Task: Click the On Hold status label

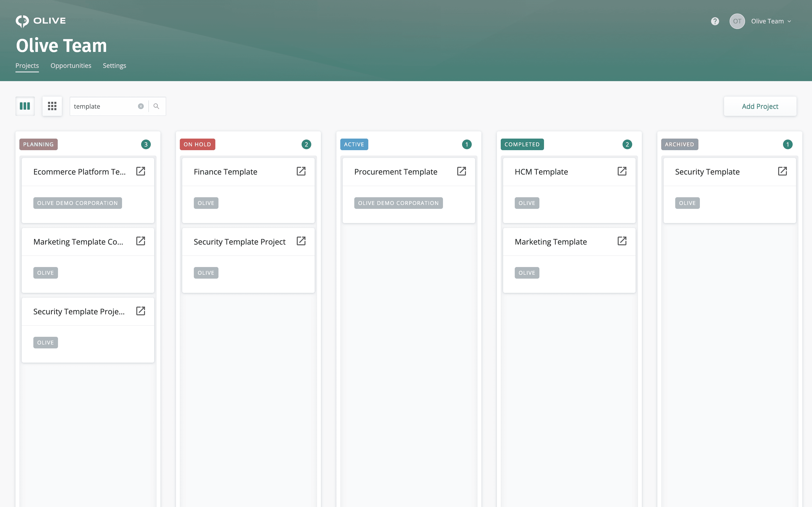Action: click(x=197, y=145)
